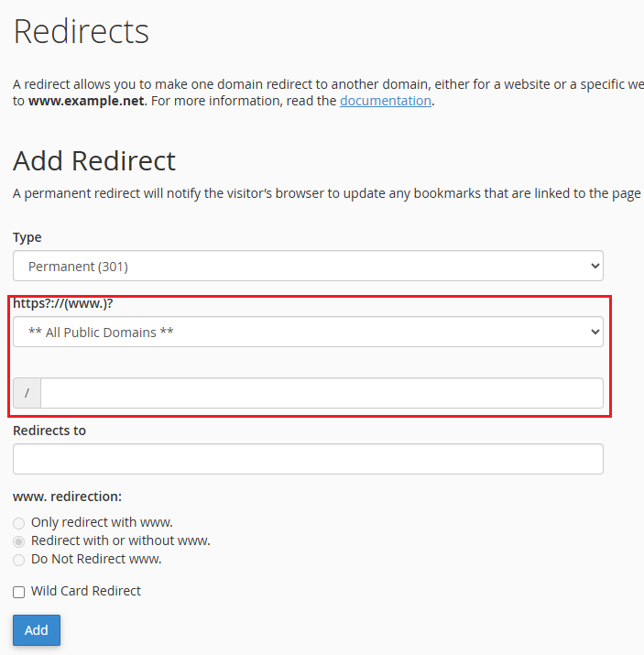Select the Redirect with or without www. radio button
Image resolution: width=644 pixels, height=655 pixels.
point(19,541)
